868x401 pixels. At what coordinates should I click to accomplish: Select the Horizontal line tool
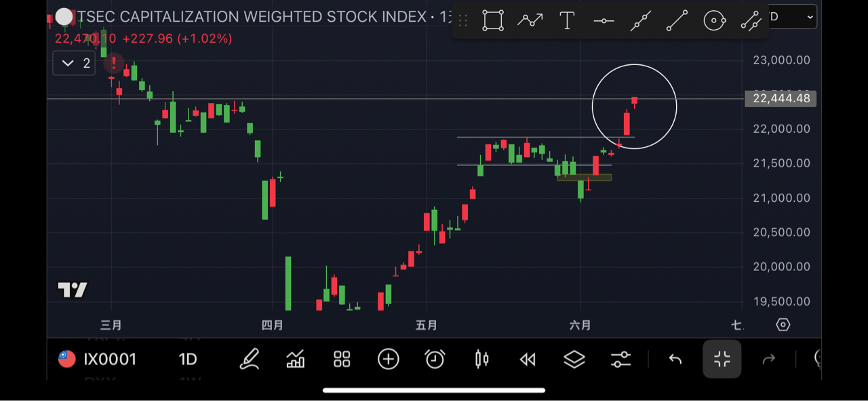[604, 21]
